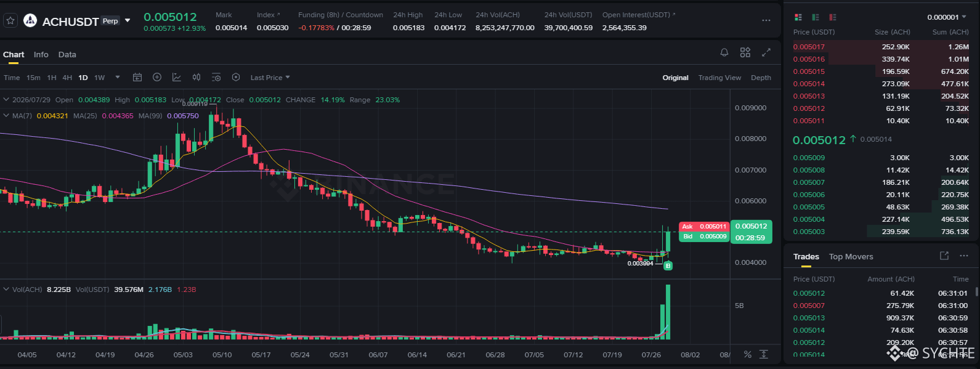The width and height of the screenshot is (980, 369).
Task: Select the 4H interval
Action: click(x=67, y=78)
